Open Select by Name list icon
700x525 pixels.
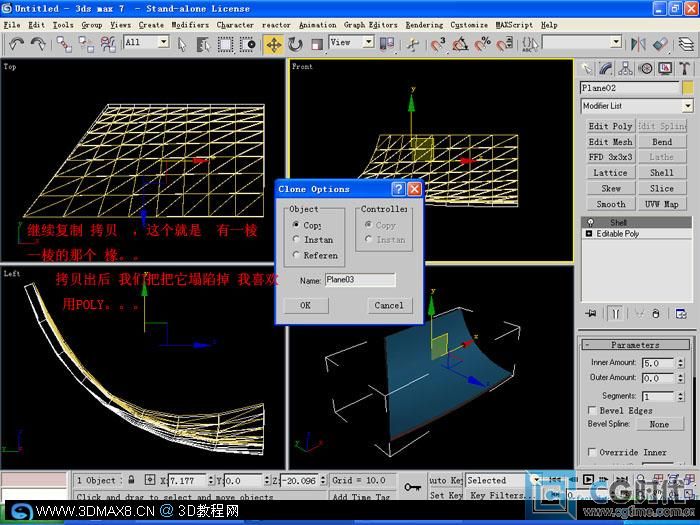pos(203,44)
